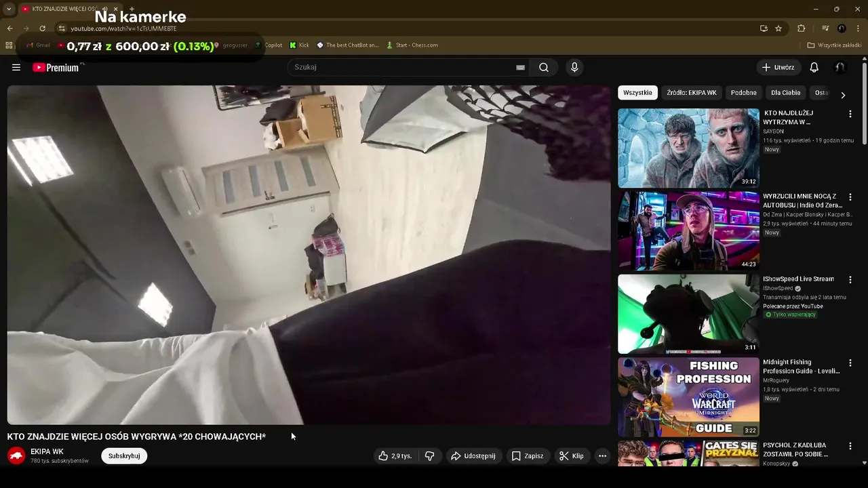Screen dimensions: 868x488
Task: Go back in browser history
Action: [9, 28]
